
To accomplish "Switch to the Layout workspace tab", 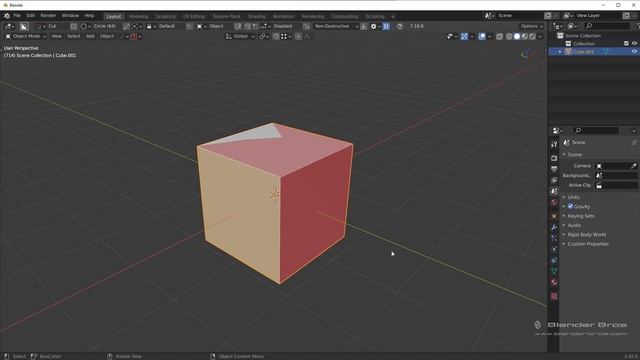I will coord(113,16).
